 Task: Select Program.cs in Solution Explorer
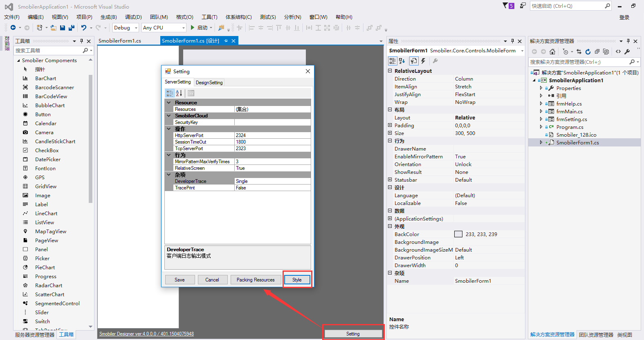point(570,127)
